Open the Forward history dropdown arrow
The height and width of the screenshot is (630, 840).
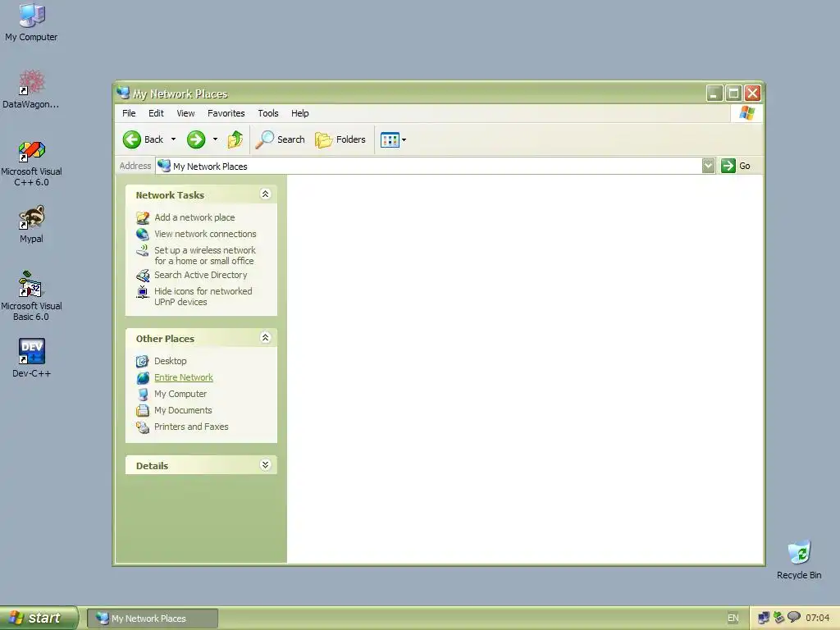215,139
